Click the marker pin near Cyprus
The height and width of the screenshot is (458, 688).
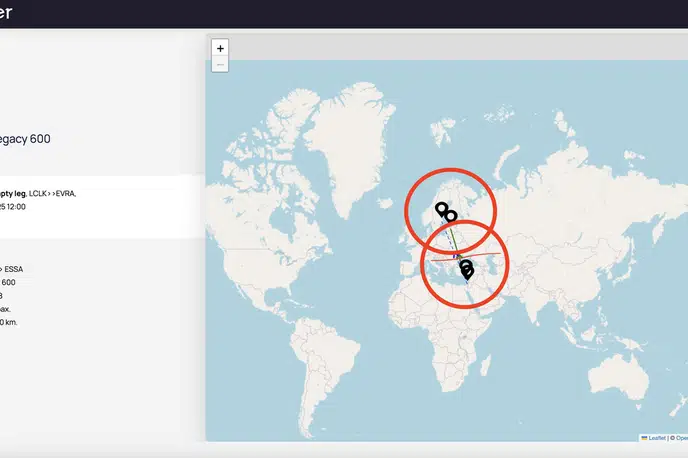[x=466, y=268]
